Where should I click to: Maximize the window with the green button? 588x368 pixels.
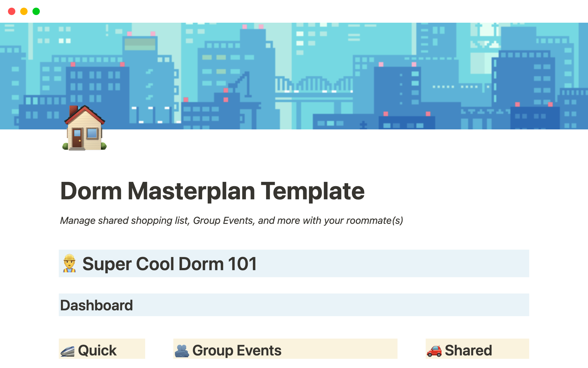tap(36, 11)
